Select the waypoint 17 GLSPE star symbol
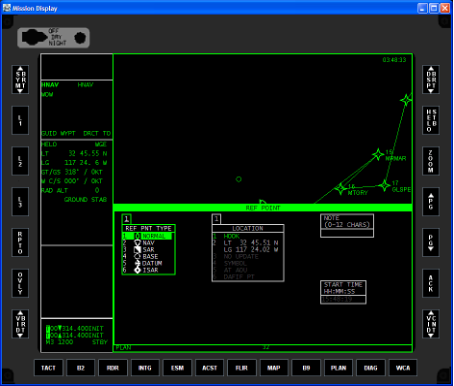The width and height of the screenshot is (454, 386). click(384, 185)
